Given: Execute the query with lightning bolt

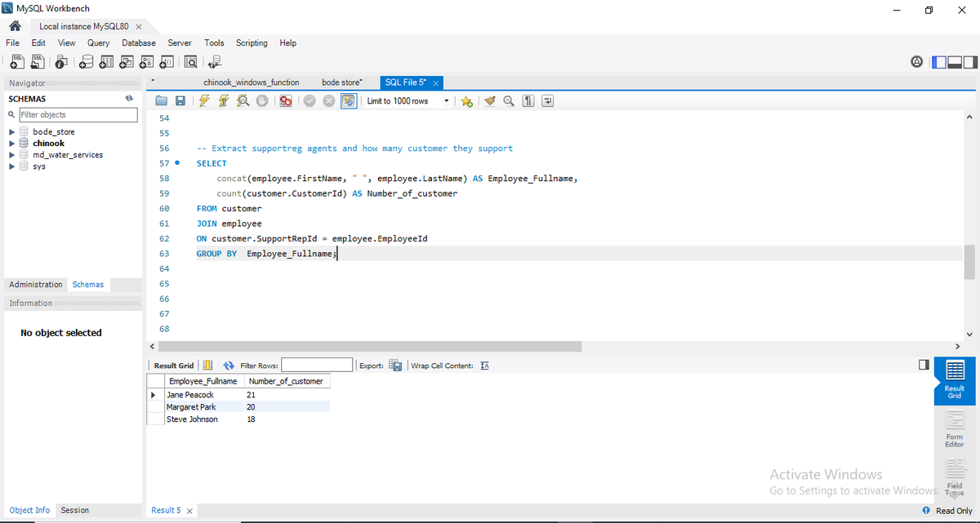Looking at the screenshot, I should coord(203,101).
